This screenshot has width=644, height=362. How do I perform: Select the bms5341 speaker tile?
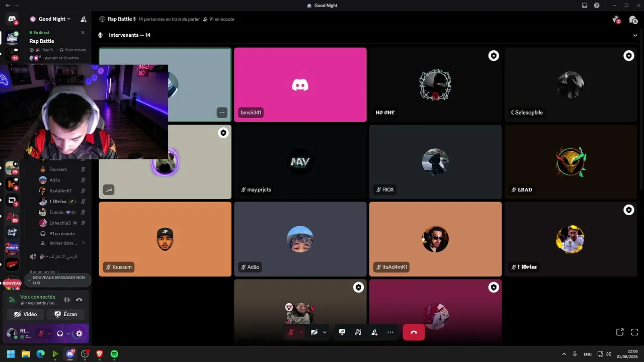(x=300, y=84)
